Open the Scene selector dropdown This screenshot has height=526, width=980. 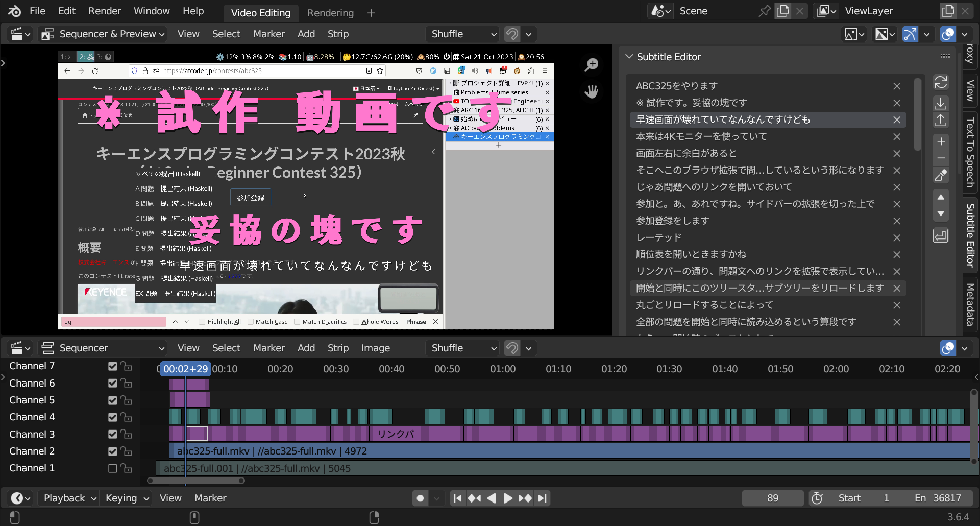[x=660, y=11]
